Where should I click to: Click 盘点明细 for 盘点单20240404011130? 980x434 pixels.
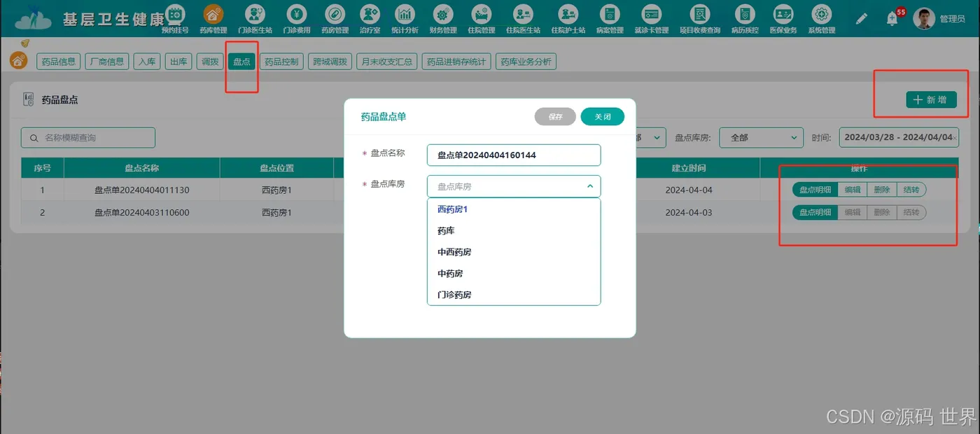(815, 190)
